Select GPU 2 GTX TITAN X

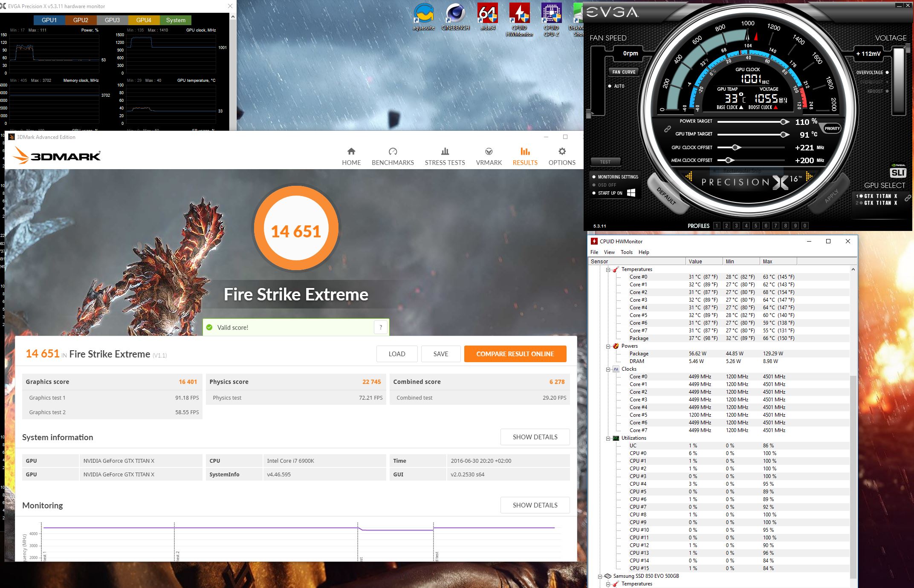coord(876,203)
